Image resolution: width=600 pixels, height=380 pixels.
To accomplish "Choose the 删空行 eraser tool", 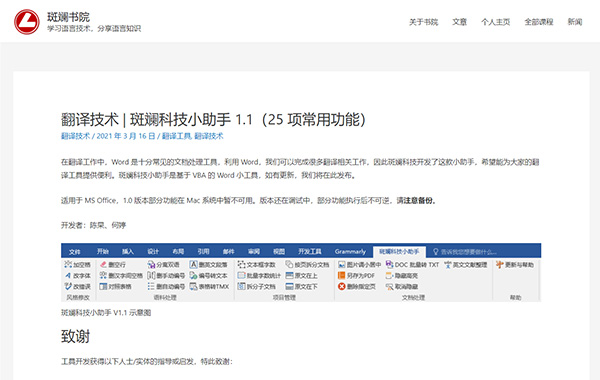I will click(112, 264).
